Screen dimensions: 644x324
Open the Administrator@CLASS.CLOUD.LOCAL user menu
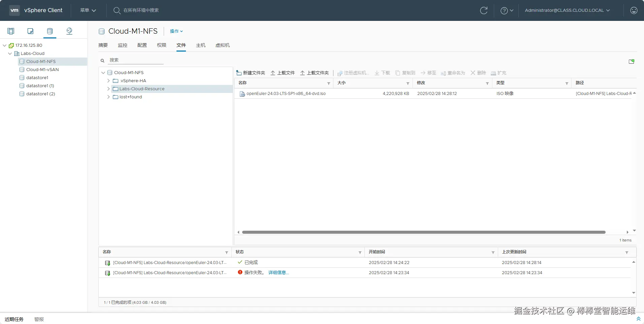567,10
